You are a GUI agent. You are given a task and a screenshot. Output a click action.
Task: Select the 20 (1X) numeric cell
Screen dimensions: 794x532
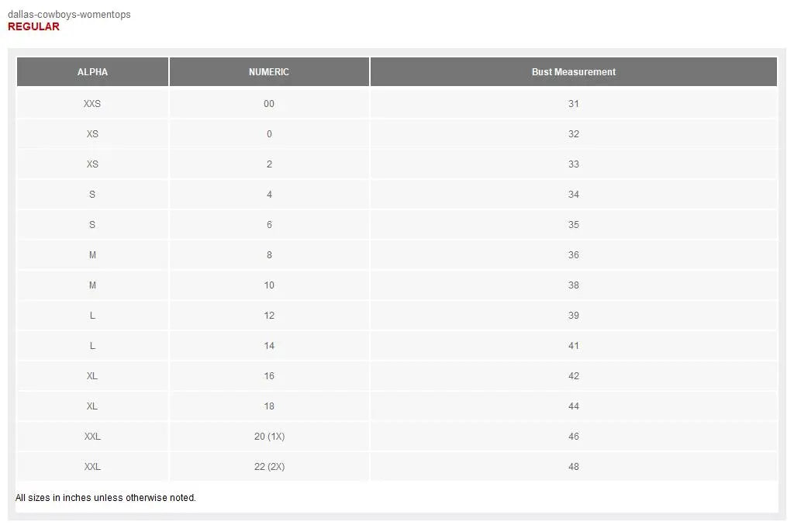point(269,437)
